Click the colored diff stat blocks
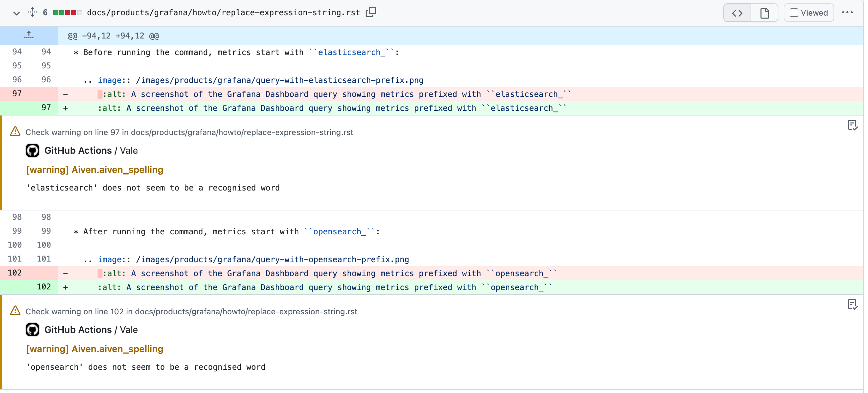 tap(67, 12)
